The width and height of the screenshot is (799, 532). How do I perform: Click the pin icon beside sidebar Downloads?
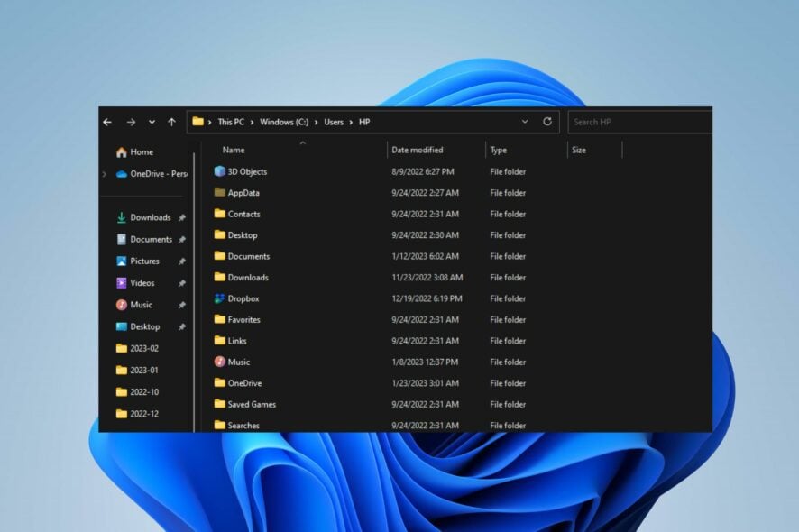[x=182, y=217]
